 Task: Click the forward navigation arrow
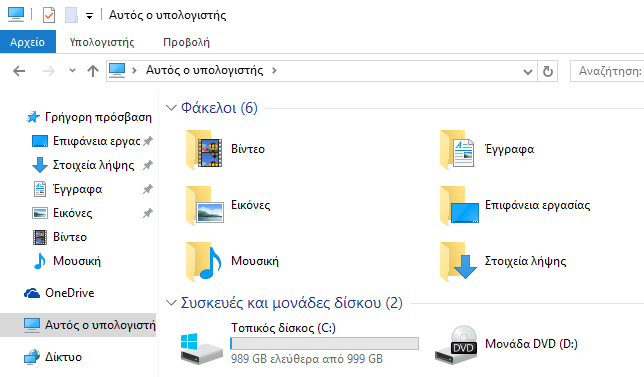(x=49, y=71)
